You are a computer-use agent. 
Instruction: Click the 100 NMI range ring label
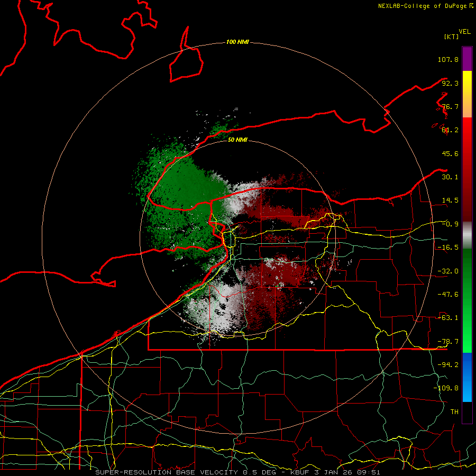237,42
